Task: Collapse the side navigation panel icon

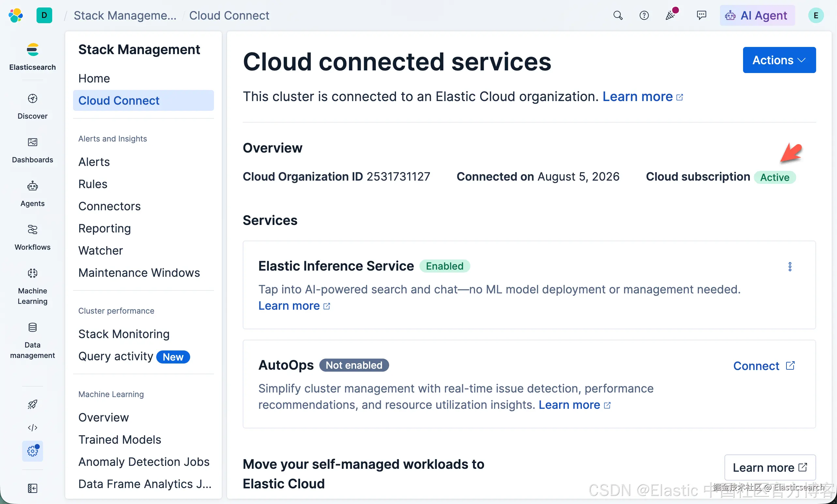Action: [x=33, y=488]
